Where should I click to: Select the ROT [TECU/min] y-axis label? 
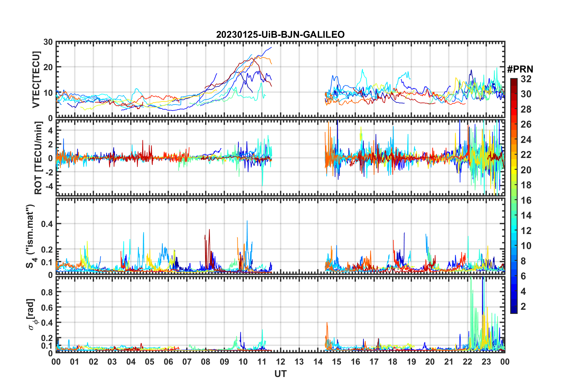[x=38, y=158]
